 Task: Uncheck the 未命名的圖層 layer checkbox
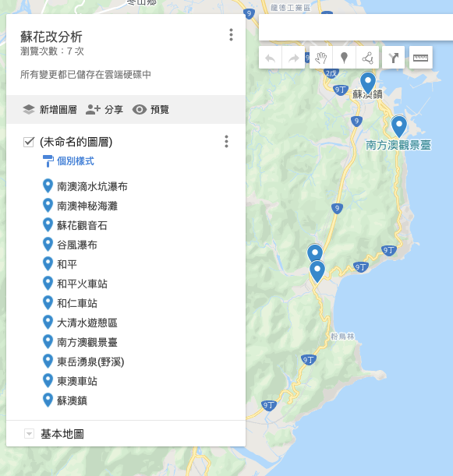[x=29, y=142]
